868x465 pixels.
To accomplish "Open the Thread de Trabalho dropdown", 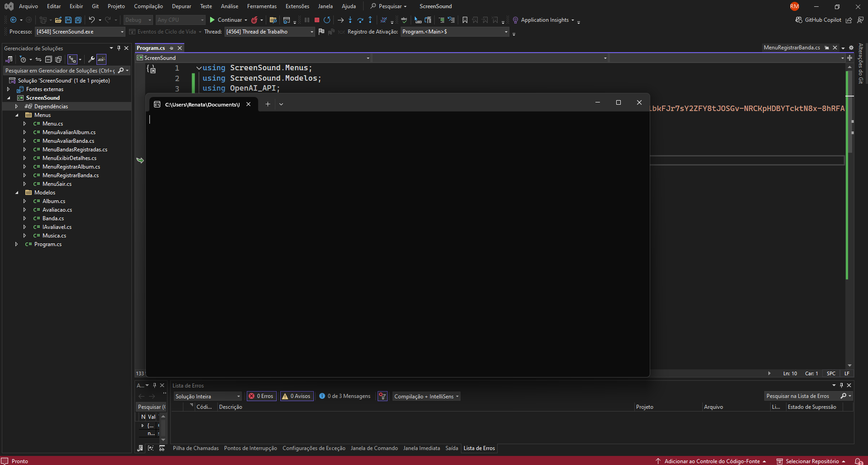I will 269,32.
